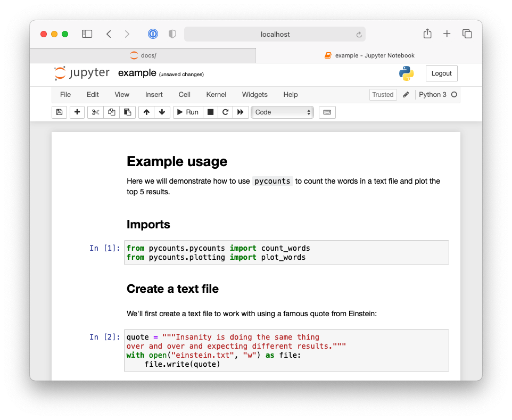Open the Insert menu
This screenshot has height=420, width=512.
point(154,95)
